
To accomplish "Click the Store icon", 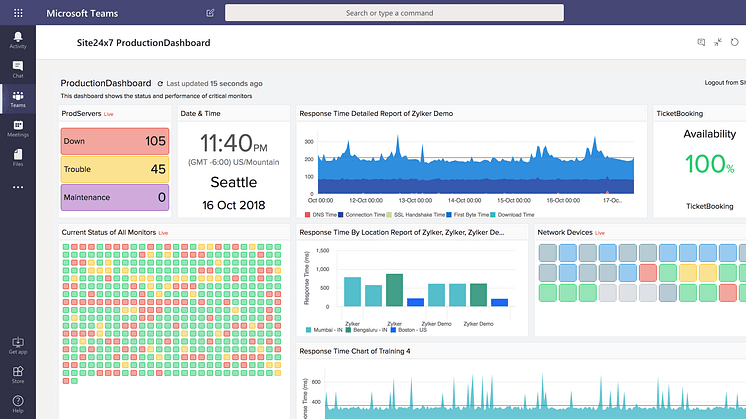I will point(18,374).
